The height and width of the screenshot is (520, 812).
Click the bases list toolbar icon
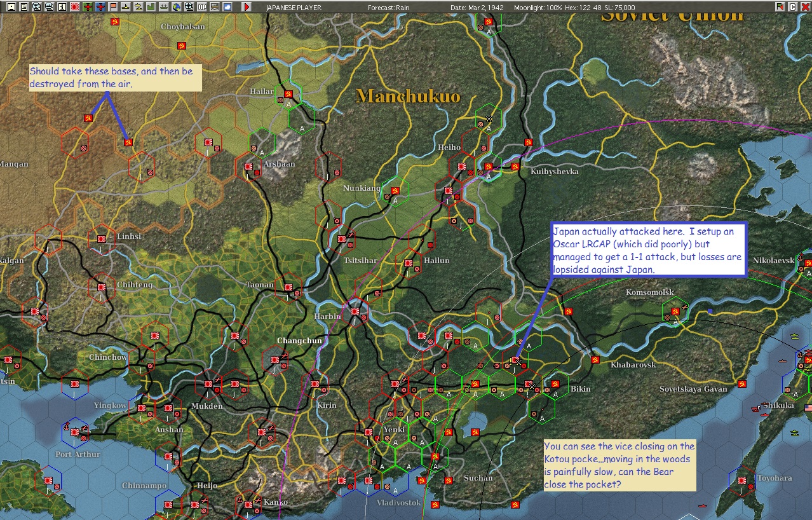pos(163,7)
